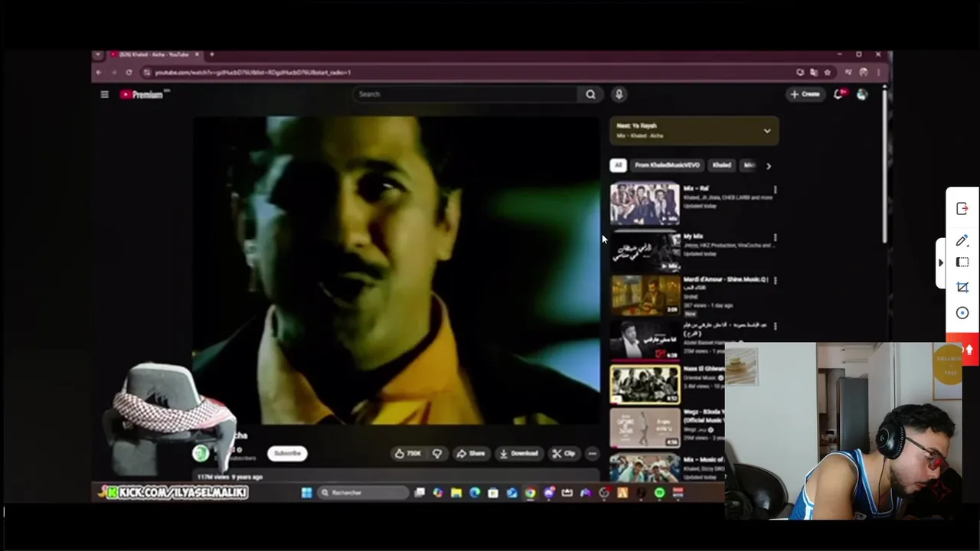Open the Mix - Rai thumbnail
Screen dimensions: 980x551
pos(645,204)
